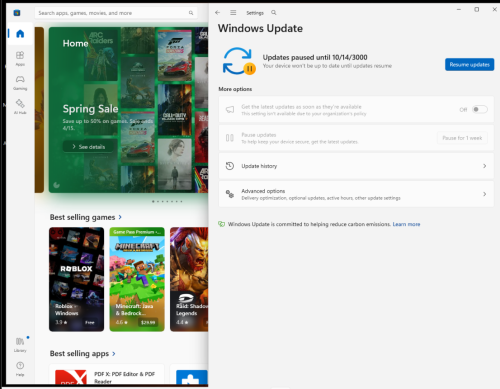Click Pause for 1 week button
Screen dimensions: 500x389
462,138
